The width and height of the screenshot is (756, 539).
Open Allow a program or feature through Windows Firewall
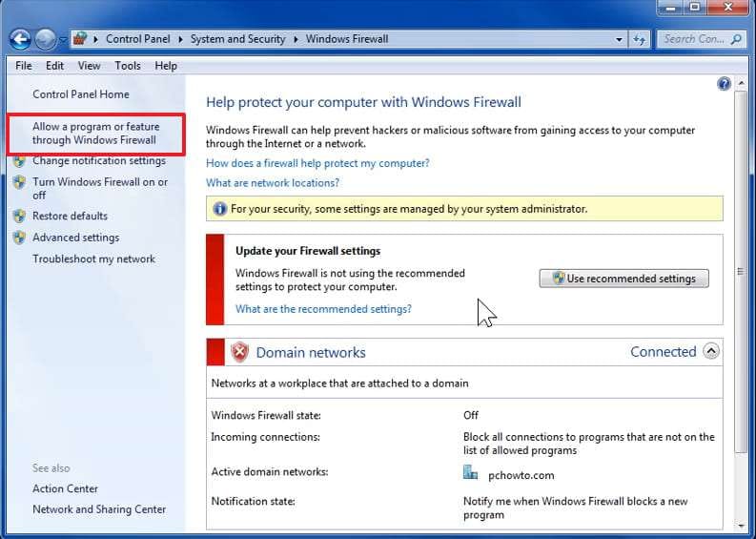tap(96, 134)
